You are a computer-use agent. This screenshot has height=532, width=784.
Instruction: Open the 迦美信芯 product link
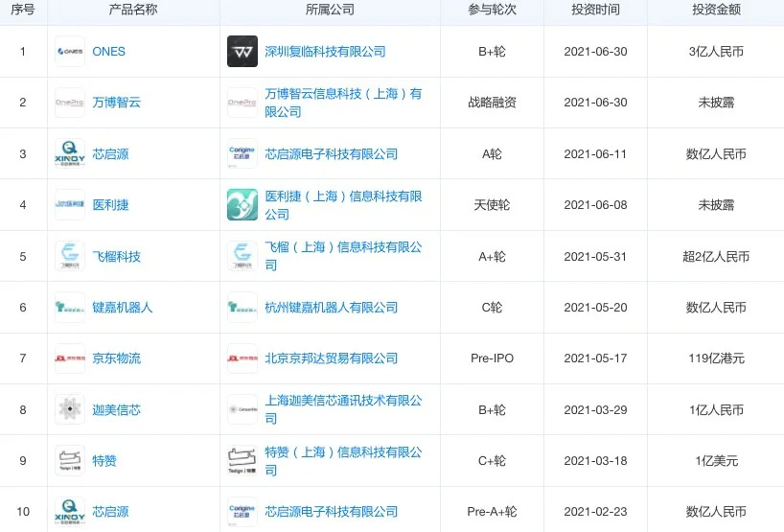tap(117, 409)
